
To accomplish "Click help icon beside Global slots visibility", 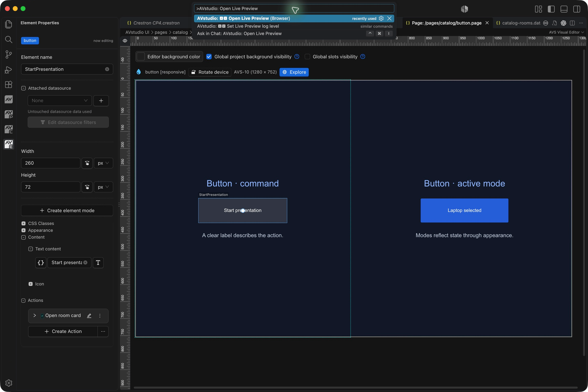I will click(363, 57).
